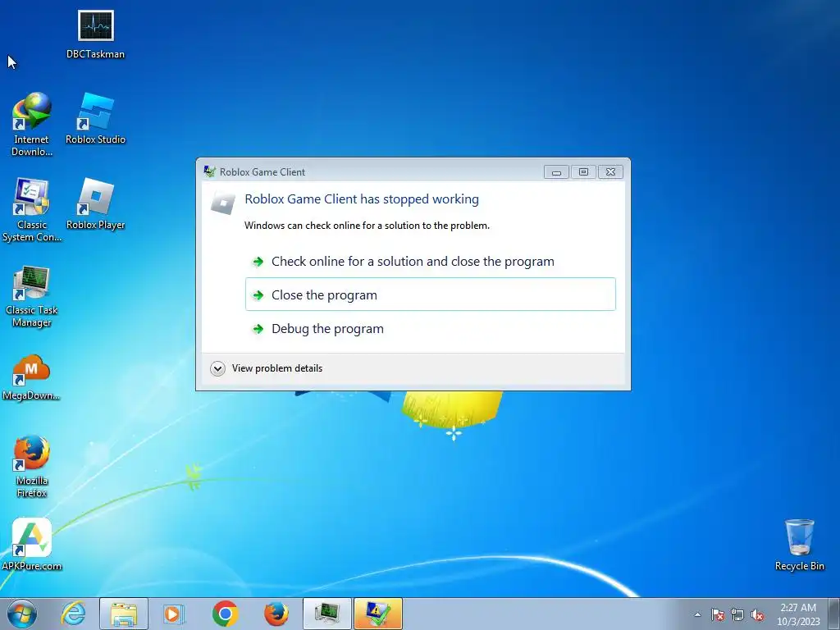Select the Roblox Player desktop shortcut
Screen dimensions: 840x630
coord(95,204)
